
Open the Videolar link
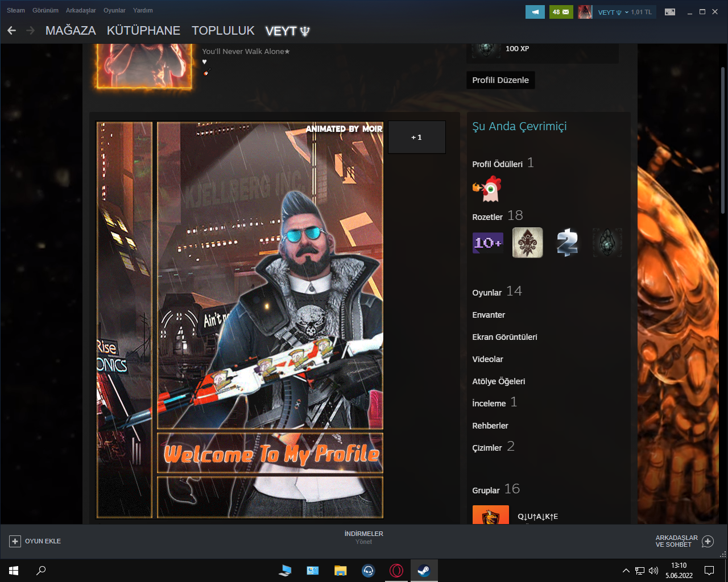(x=487, y=359)
